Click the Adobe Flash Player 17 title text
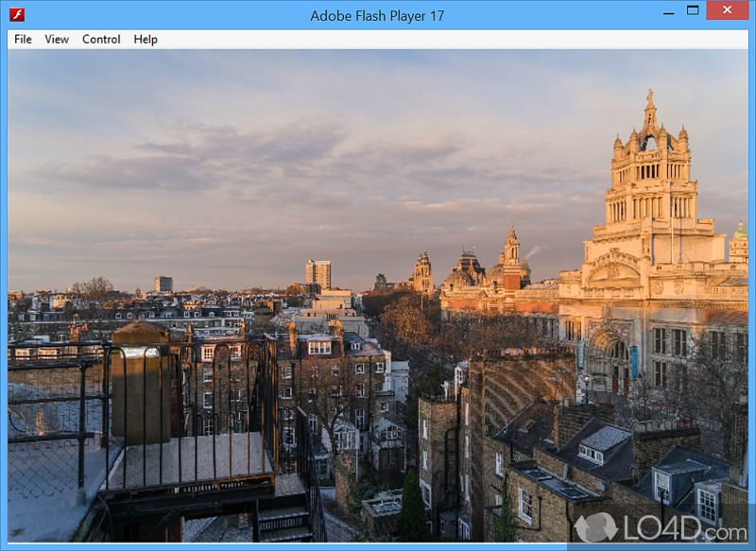The width and height of the screenshot is (756, 551). tap(377, 15)
